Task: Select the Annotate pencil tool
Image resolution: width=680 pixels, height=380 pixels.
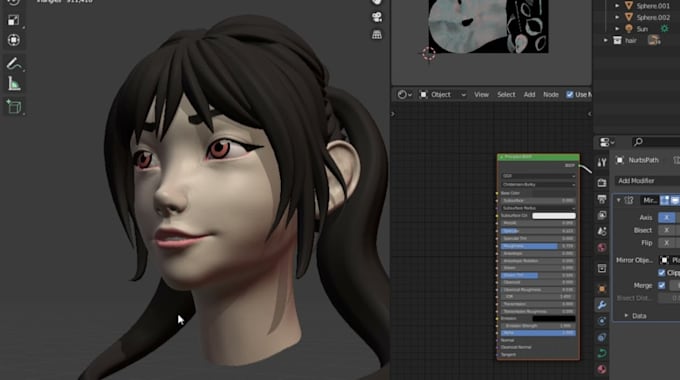Action: point(13,64)
